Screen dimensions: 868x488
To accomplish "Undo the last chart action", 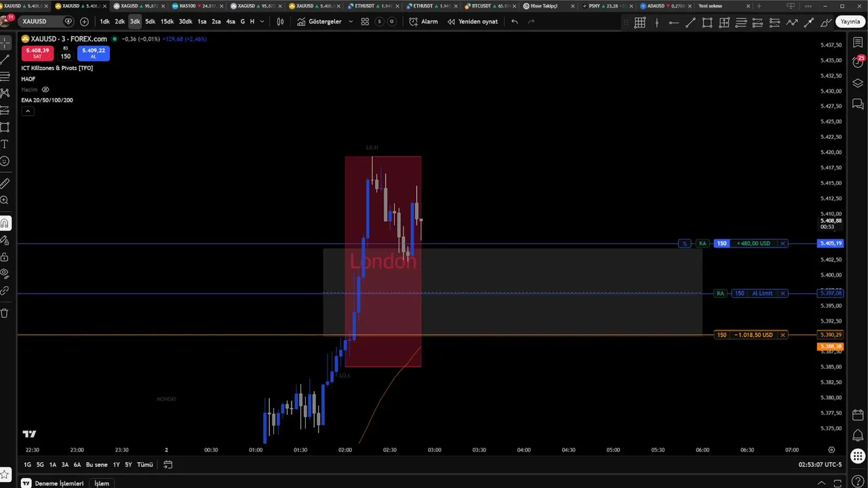I will tap(515, 22).
